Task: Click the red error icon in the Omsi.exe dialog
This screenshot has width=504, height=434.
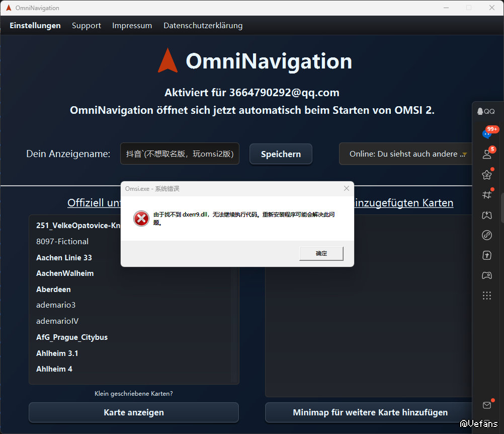Action: click(x=141, y=219)
